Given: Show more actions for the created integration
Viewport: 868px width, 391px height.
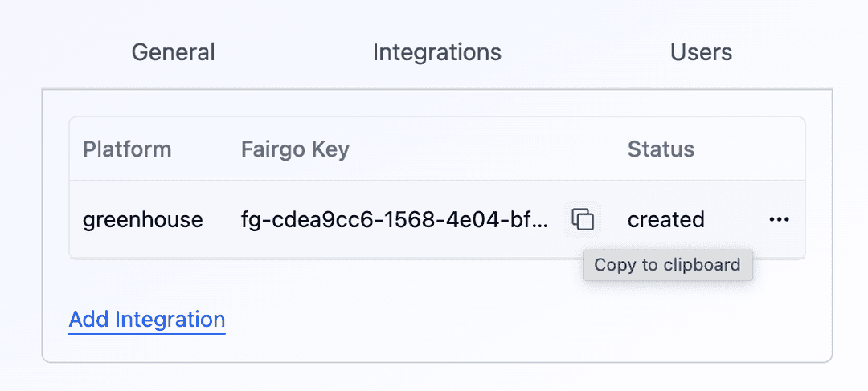Looking at the screenshot, I should [x=779, y=219].
